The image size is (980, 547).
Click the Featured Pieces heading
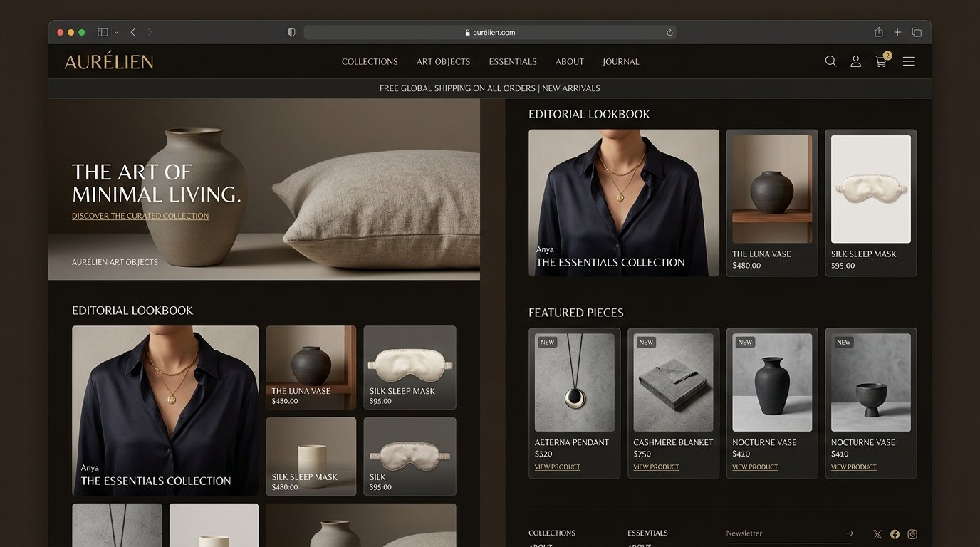(x=576, y=313)
